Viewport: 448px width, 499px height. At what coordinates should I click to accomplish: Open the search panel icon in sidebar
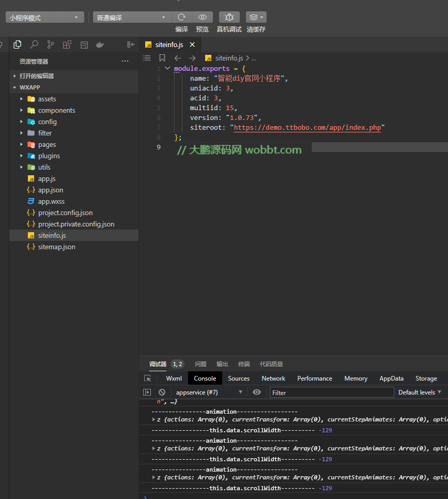tap(34, 44)
